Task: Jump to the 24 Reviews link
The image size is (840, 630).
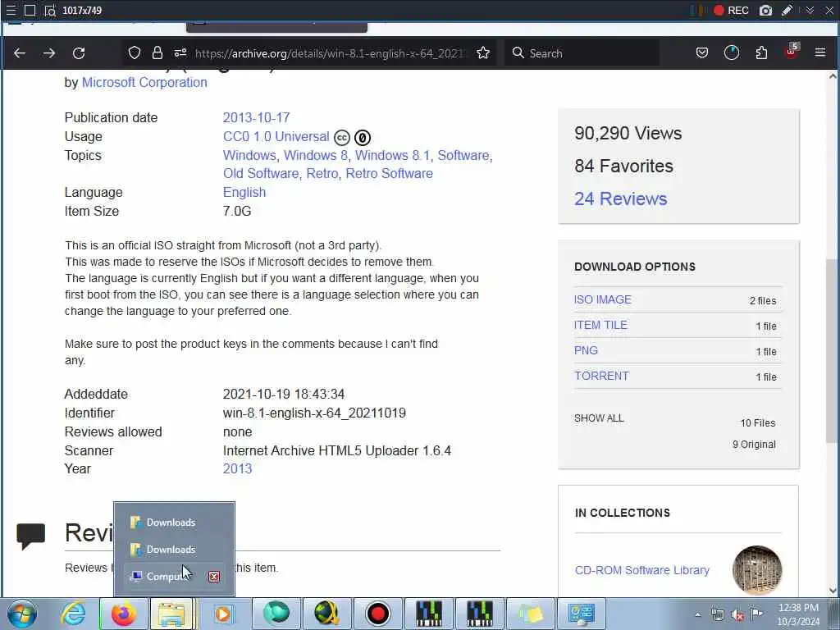Action: coord(620,199)
